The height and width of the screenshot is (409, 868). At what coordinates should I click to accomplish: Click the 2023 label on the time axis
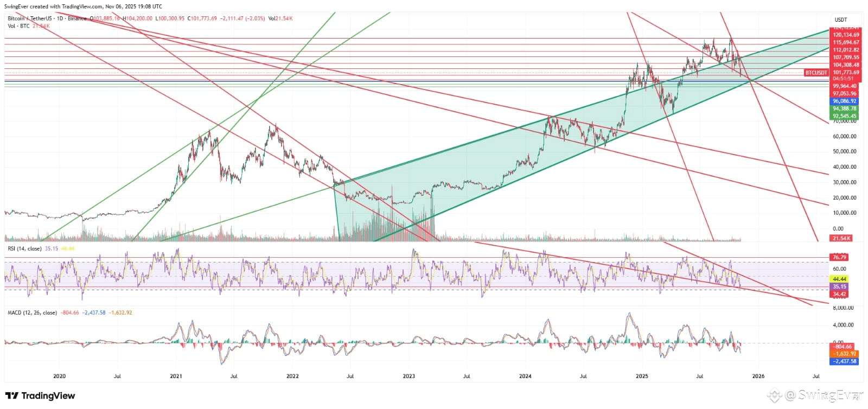(409, 376)
